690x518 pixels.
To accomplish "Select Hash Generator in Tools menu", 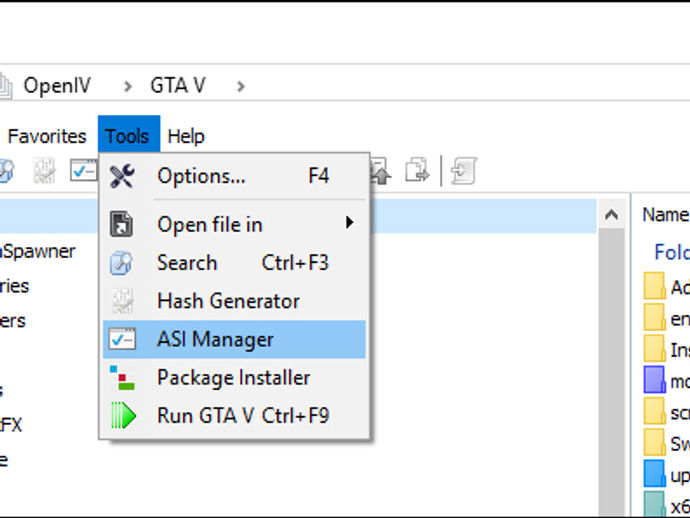I will point(234,301).
